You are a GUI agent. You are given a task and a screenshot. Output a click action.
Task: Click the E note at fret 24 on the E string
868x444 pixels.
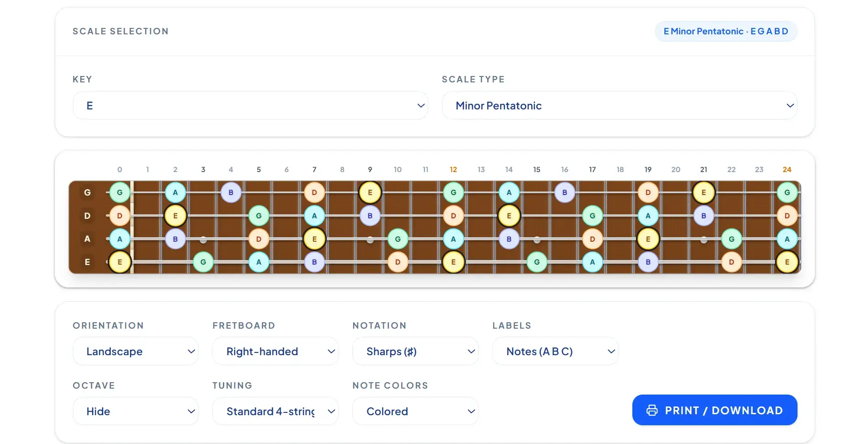click(x=787, y=262)
